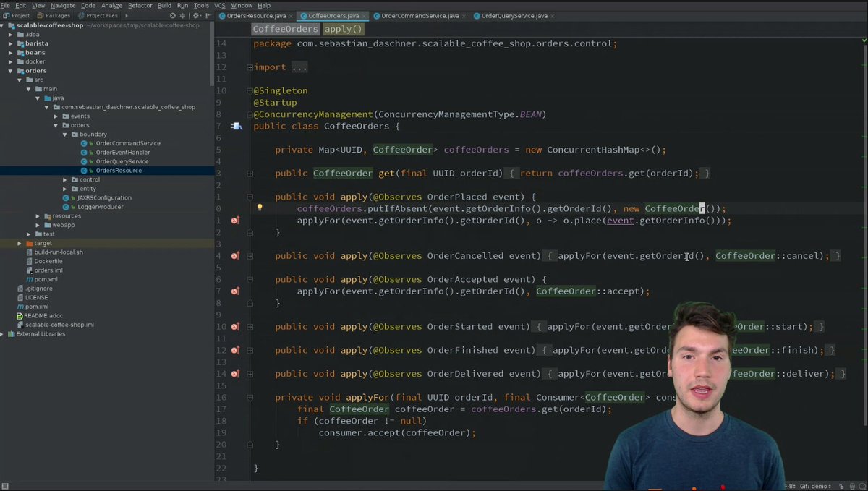Click the class gutter icon beside CoffeeOrders declaration
This screenshot has height=491, width=868.
(x=236, y=126)
